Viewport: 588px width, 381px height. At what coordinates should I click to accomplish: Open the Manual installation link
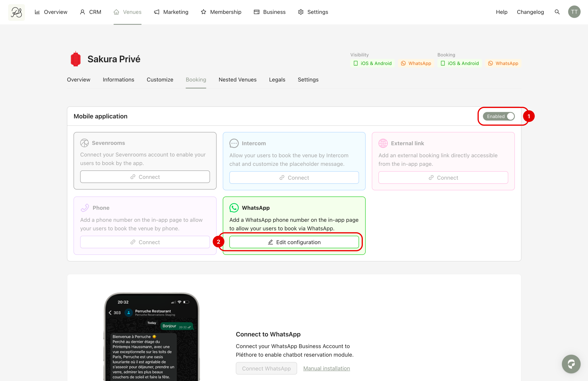pos(326,368)
